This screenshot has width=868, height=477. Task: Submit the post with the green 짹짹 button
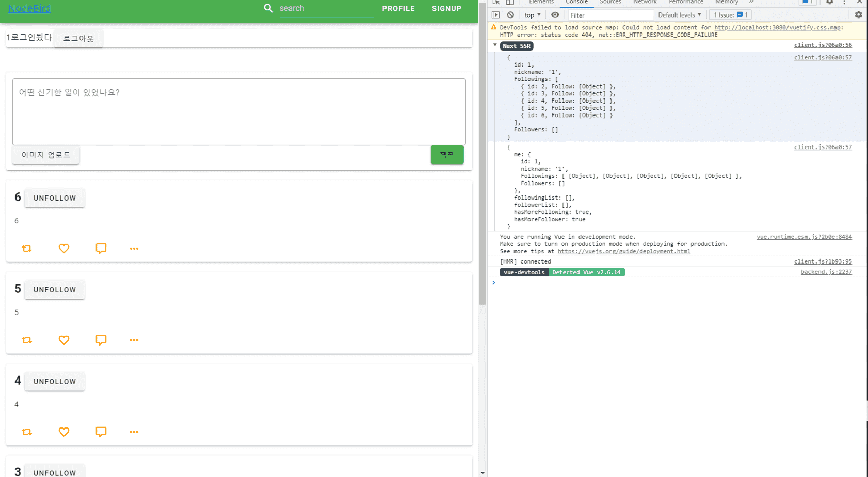pyautogui.click(x=447, y=155)
